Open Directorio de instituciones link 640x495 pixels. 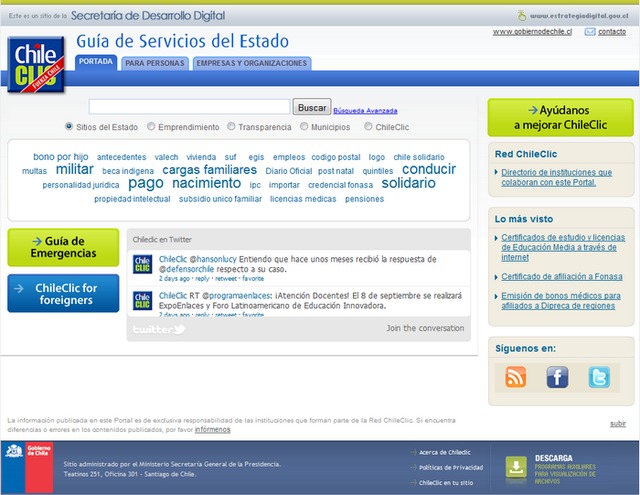(x=556, y=178)
